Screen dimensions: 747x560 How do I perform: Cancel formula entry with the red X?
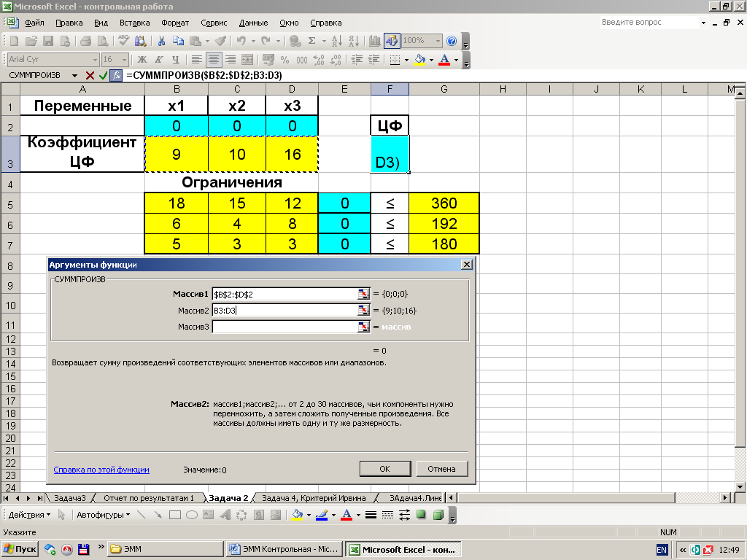(90, 75)
